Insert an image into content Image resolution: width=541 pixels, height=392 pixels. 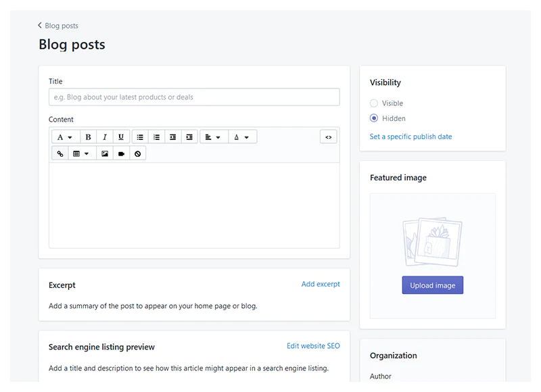[105, 154]
